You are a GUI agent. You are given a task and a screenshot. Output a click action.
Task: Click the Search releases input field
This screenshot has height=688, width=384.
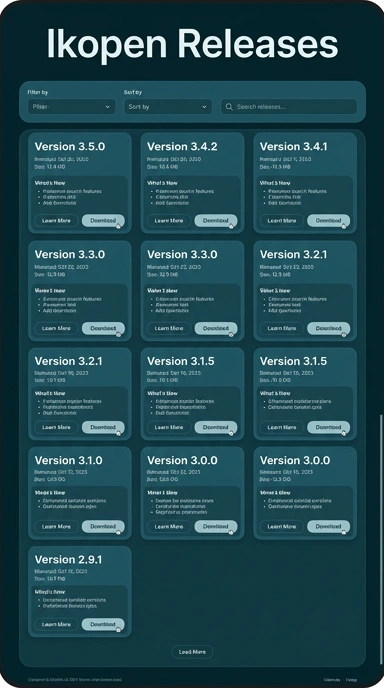point(289,107)
